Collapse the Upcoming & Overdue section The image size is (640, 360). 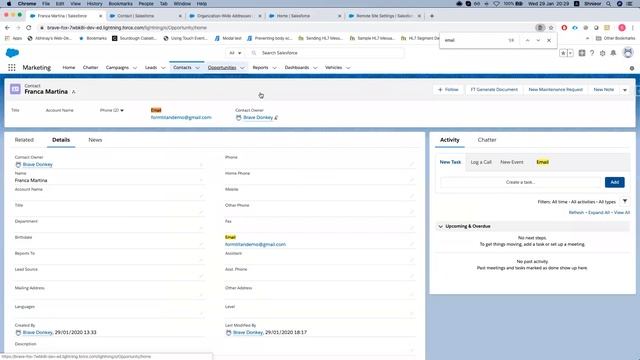tap(440, 226)
